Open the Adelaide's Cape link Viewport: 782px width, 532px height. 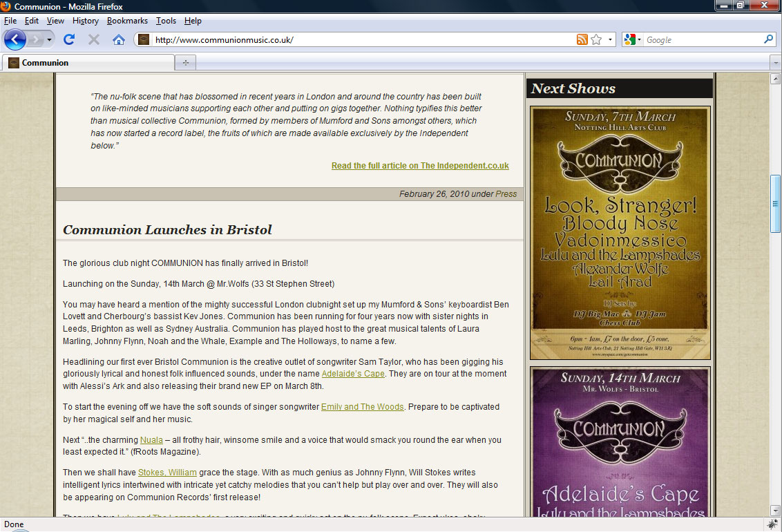[x=353, y=374]
